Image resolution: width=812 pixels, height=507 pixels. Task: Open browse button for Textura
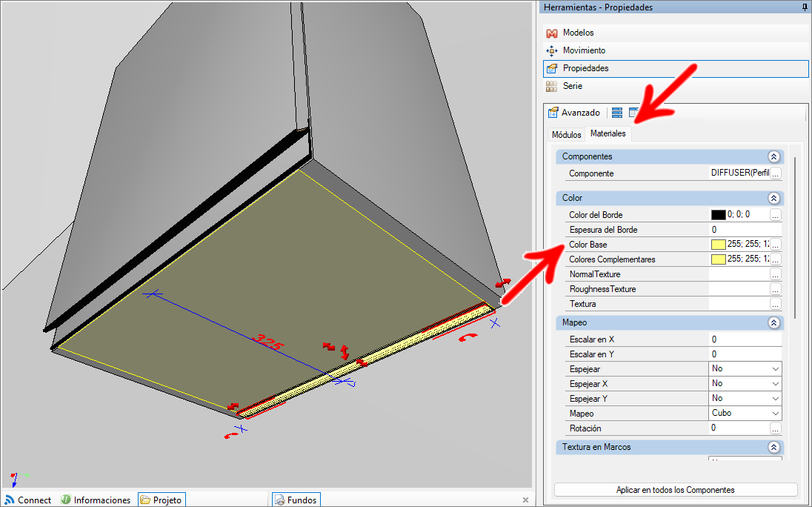pyautogui.click(x=775, y=304)
